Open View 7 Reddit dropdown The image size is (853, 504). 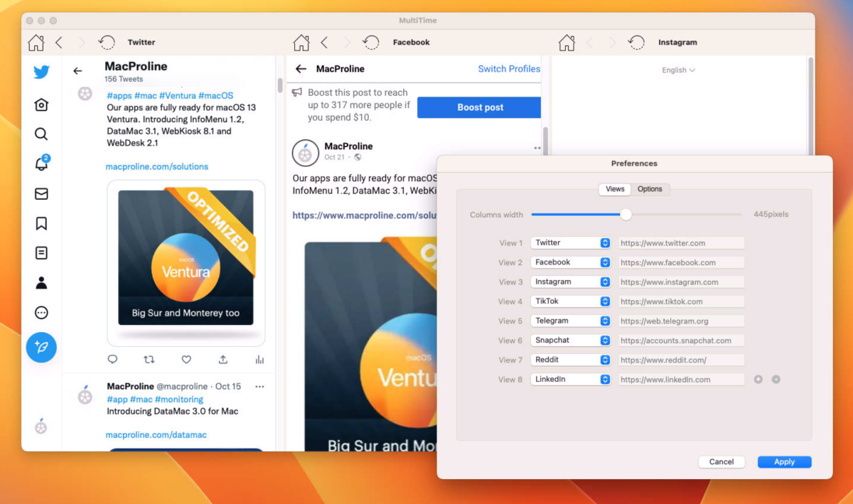(x=571, y=360)
